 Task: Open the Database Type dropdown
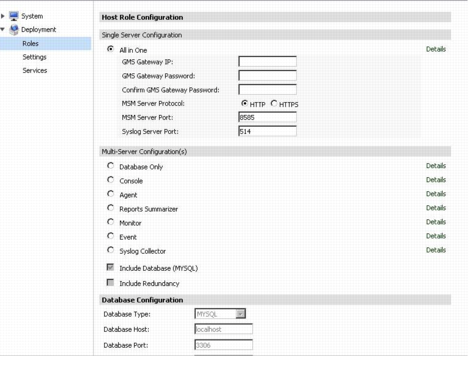pos(220,314)
